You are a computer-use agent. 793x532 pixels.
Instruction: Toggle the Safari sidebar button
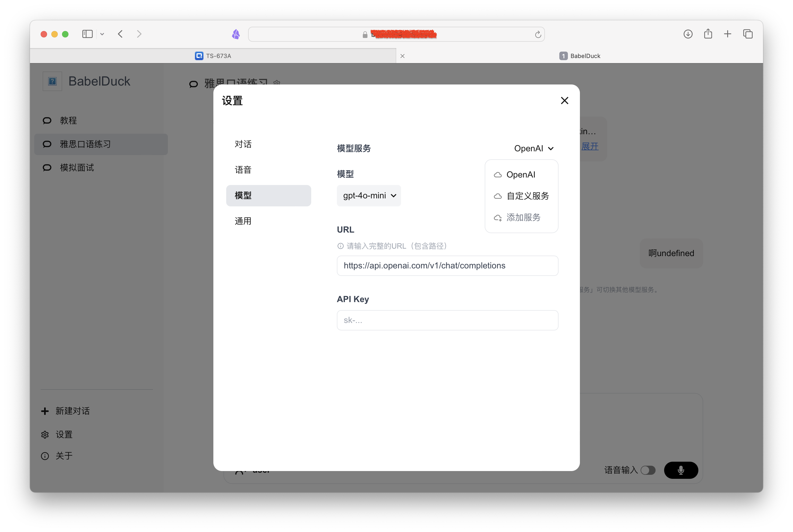tap(87, 34)
